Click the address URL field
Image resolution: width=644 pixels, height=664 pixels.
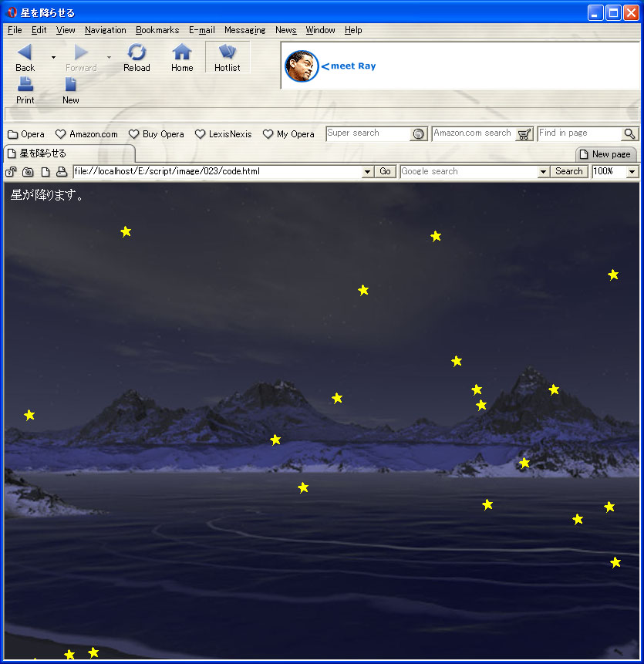217,171
